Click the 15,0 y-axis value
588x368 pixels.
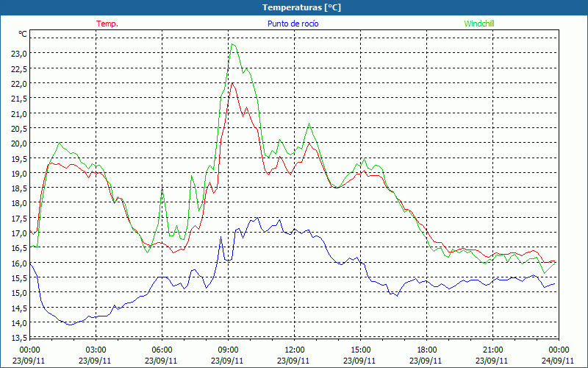19,293
